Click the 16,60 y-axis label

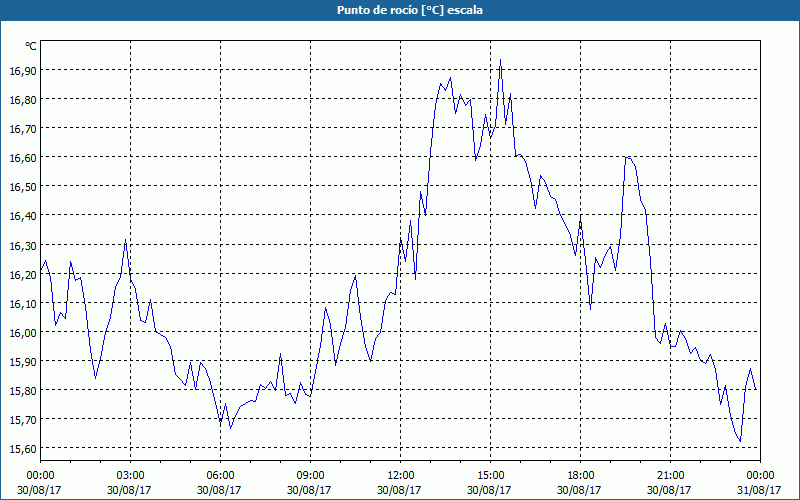[x=23, y=158]
